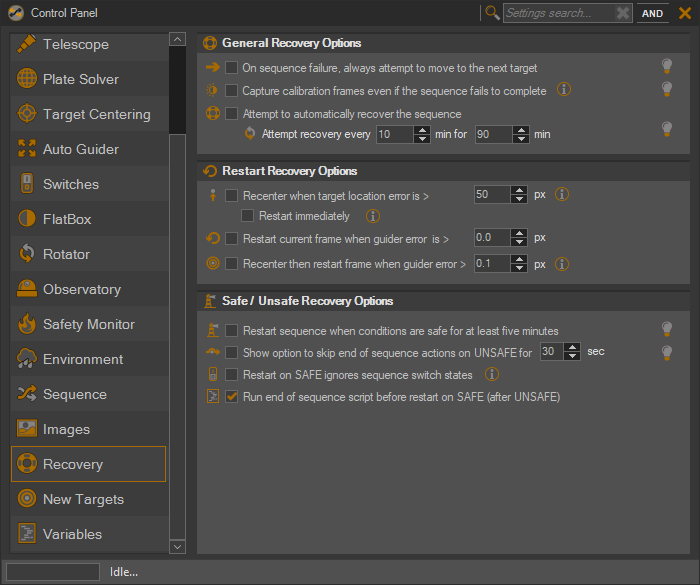Enable move to next target on failure

coord(231,67)
